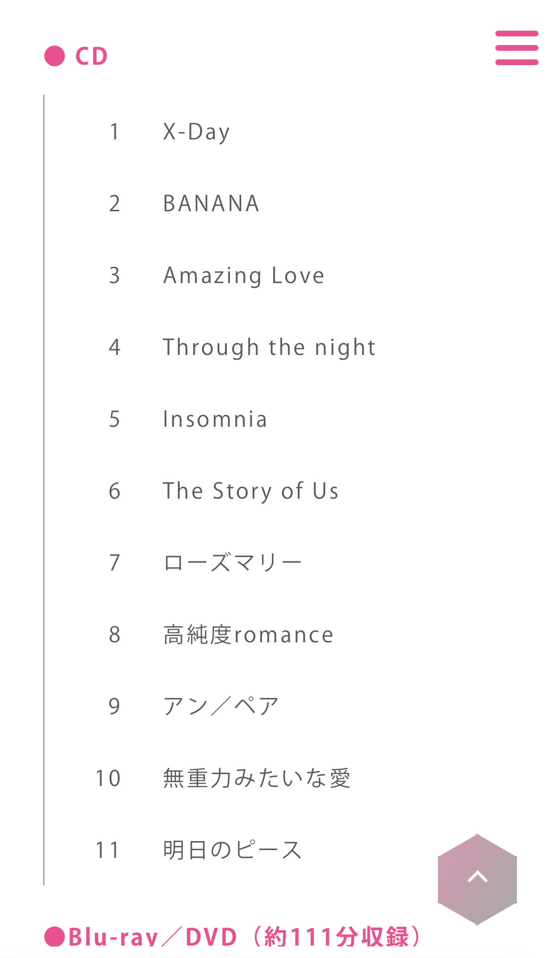Pick The Story of Us track
The width and height of the screenshot is (560, 958).
[x=251, y=491]
